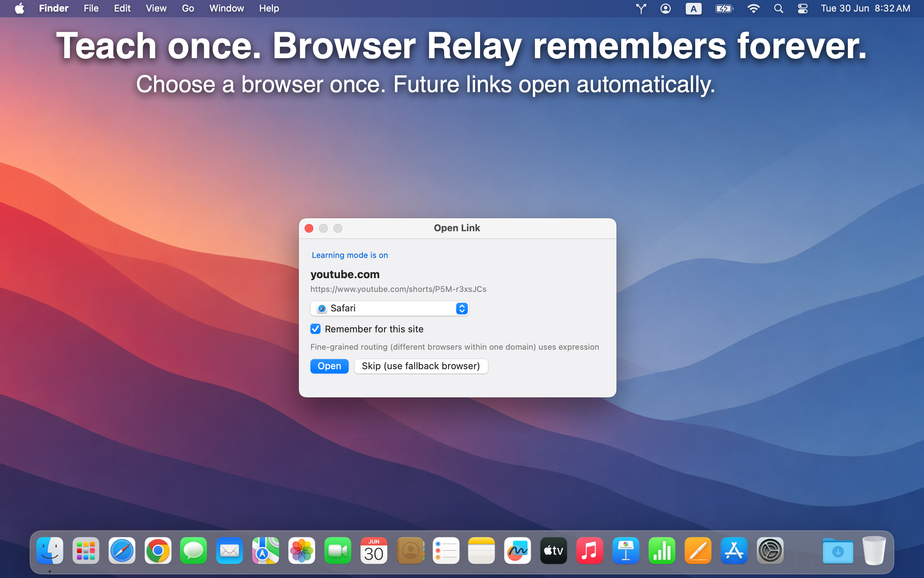924x578 pixels.
Task: Open Spotlight search in menu bar
Action: (779, 8)
